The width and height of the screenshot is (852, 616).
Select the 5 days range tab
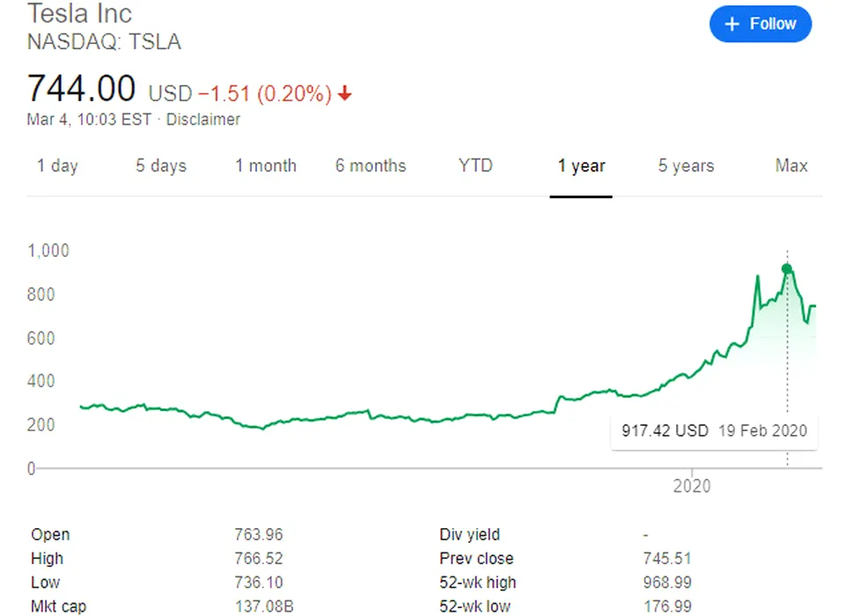tap(160, 165)
